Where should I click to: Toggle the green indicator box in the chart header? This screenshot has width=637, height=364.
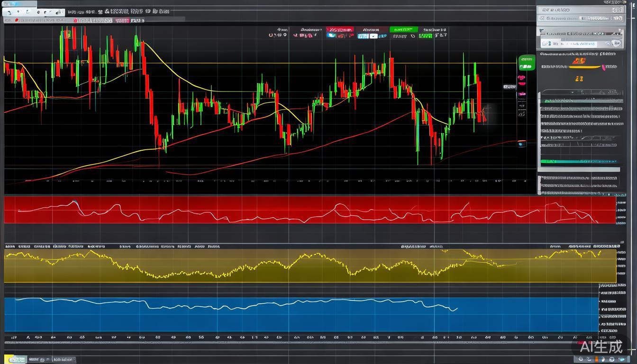tap(425, 36)
